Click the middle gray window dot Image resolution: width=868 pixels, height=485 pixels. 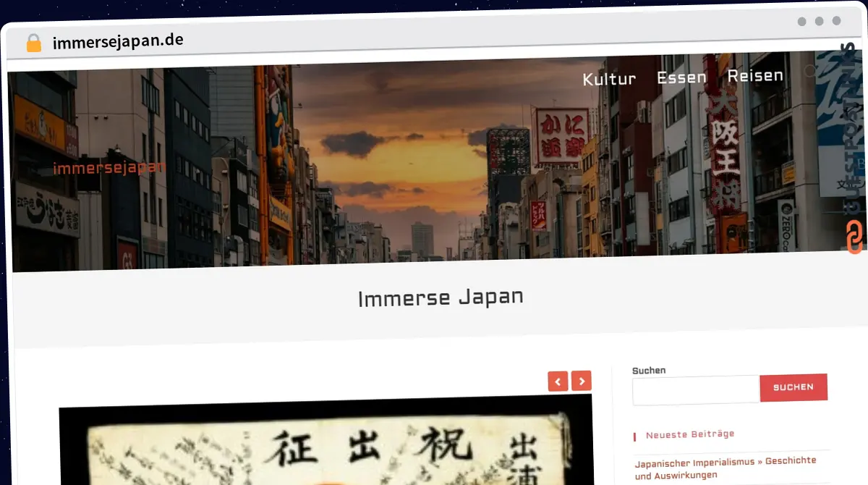click(x=820, y=22)
